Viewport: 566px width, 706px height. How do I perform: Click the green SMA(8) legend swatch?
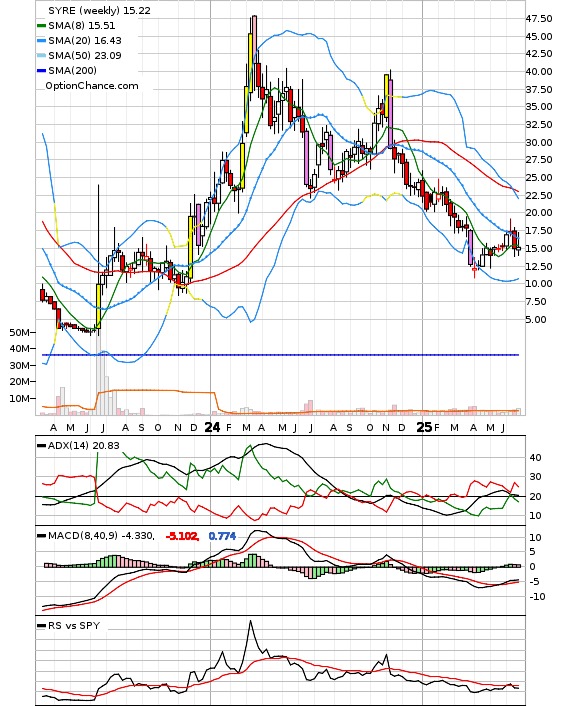click(41, 26)
